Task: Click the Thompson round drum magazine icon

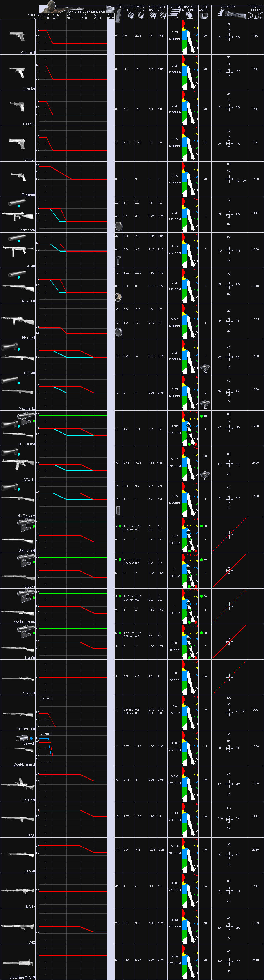Action: (119, 227)
